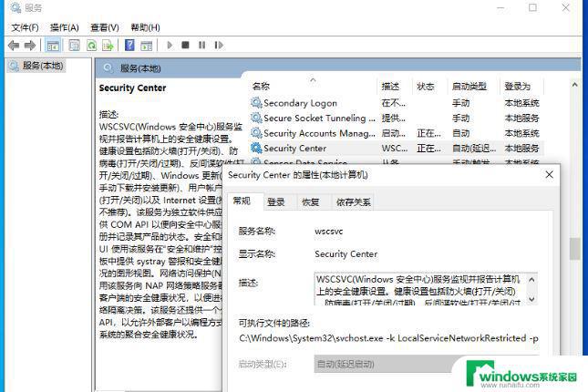Click the gear icon for Secondary Logon
This screenshot has height=392, width=588.
click(x=256, y=102)
